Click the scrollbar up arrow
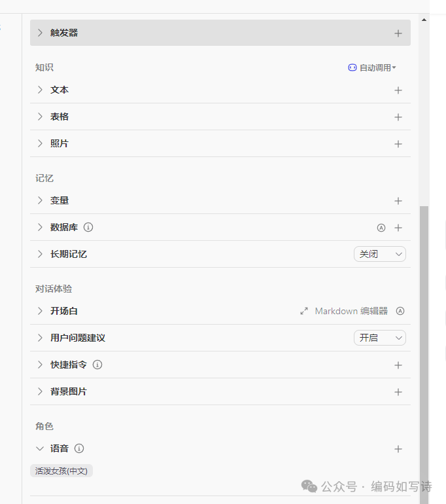 coord(424,20)
